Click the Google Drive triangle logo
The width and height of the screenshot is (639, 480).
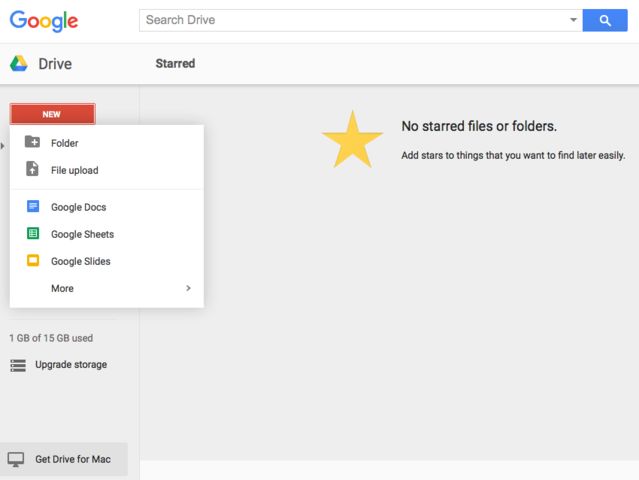tap(19, 64)
